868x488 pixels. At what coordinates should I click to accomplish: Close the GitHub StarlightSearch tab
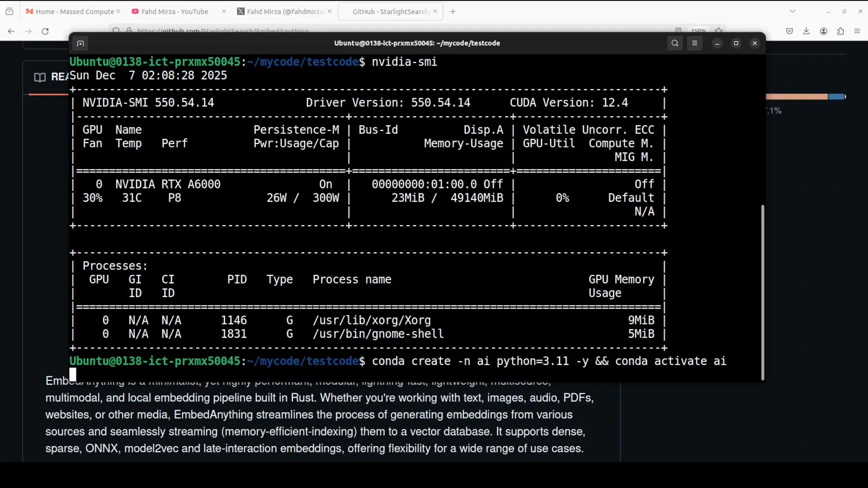(435, 11)
